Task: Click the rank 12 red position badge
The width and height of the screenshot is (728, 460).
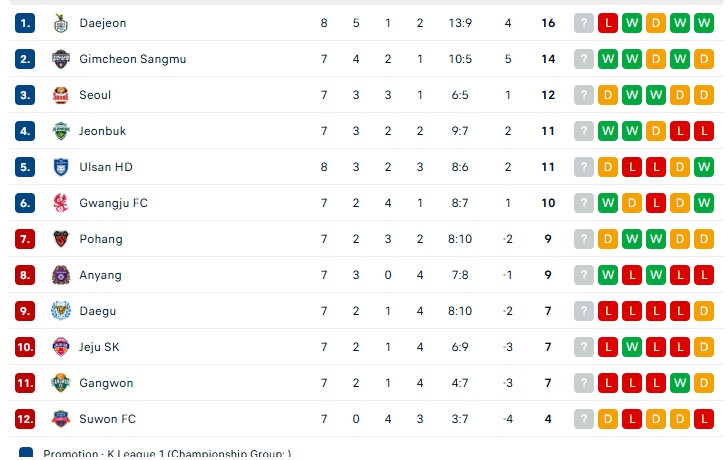Action: 25,419
